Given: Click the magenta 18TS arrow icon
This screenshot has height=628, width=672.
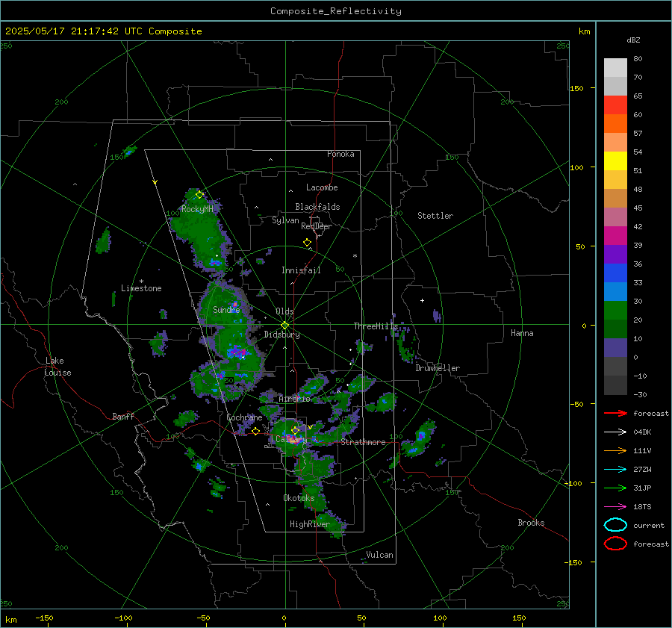Looking at the screenshot, I should pyautogui.click(x=615, y=507).
